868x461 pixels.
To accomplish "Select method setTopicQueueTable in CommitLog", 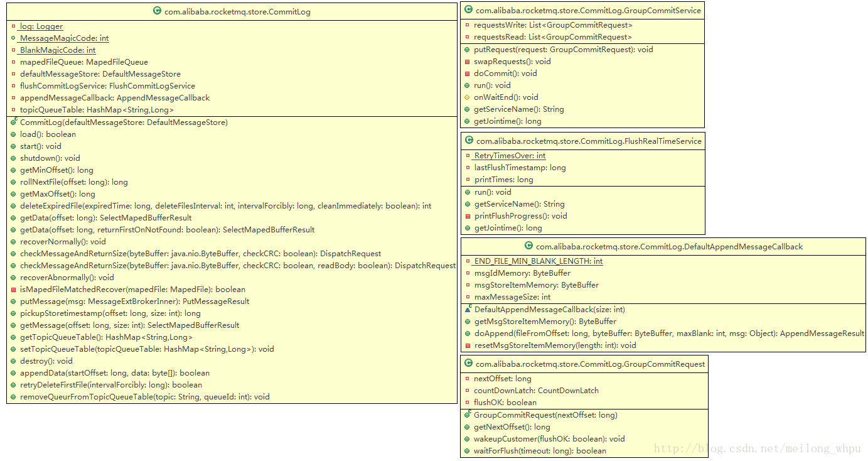I will [x=147, y=349].
